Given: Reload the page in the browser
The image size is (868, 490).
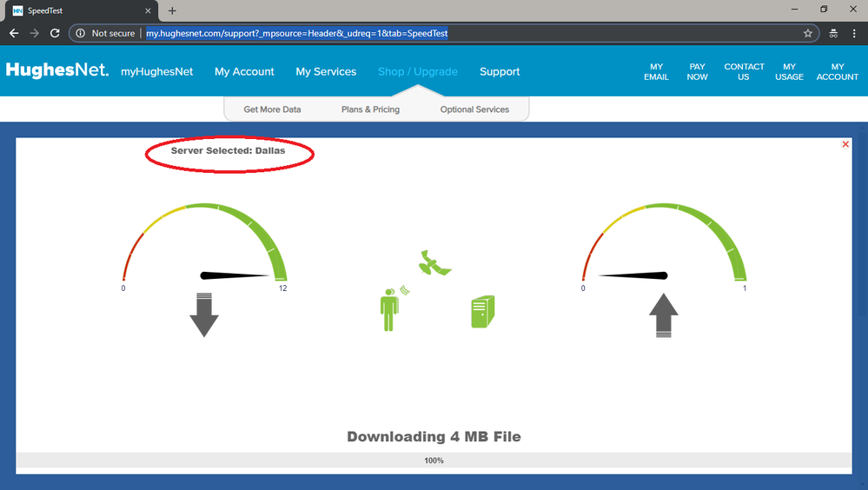Looking at the screenshot, I should (x=55, y=33).
